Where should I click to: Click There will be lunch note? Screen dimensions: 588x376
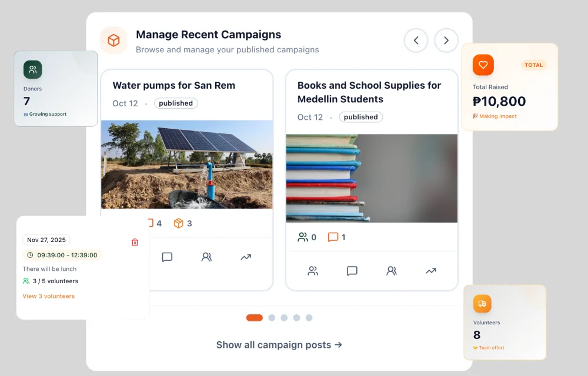coord(49,269)
